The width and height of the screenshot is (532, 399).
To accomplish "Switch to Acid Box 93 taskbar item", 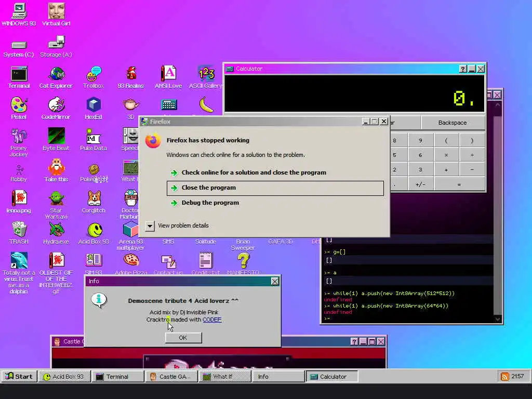I will [64, 377].
